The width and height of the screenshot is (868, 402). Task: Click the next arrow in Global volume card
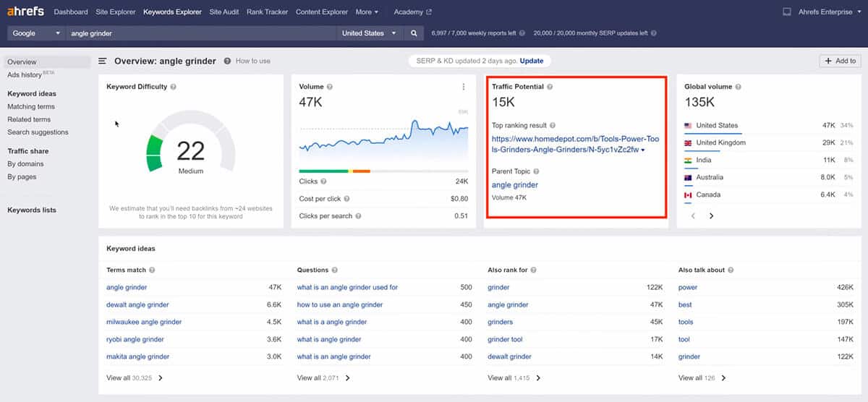click(711, 215)
